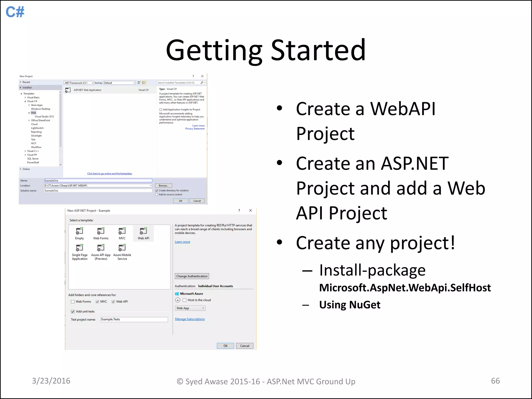Select the Web tree node
532x399 pixels.
point(34,113)
